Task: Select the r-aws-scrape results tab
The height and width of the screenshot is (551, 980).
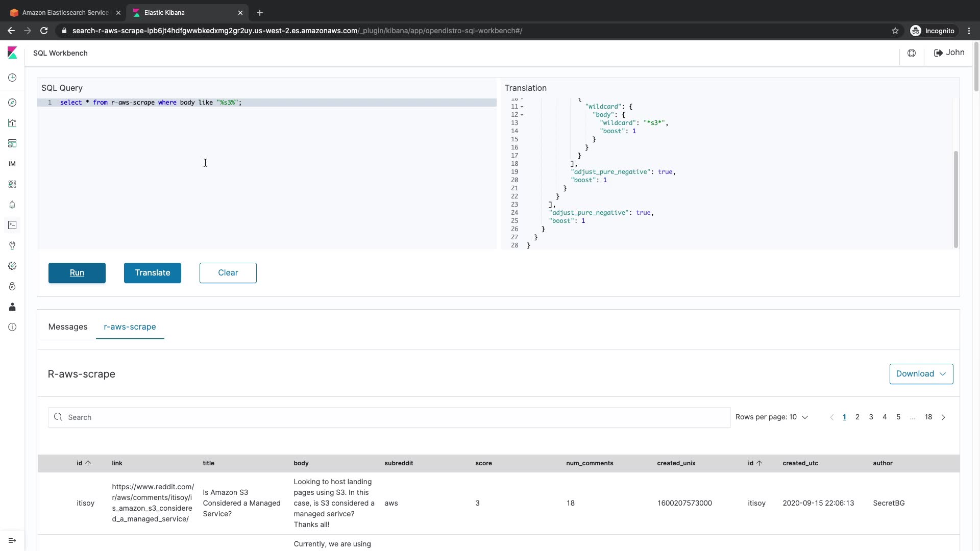Action: [x=130, y=327]
